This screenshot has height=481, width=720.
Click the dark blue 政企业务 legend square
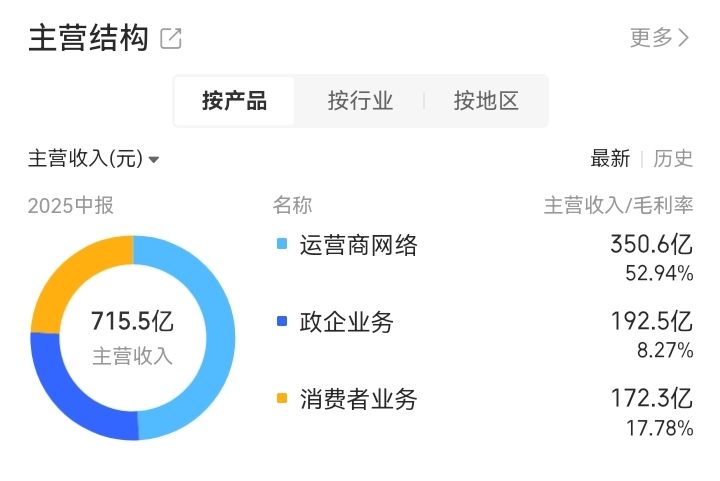coord(281,322)
